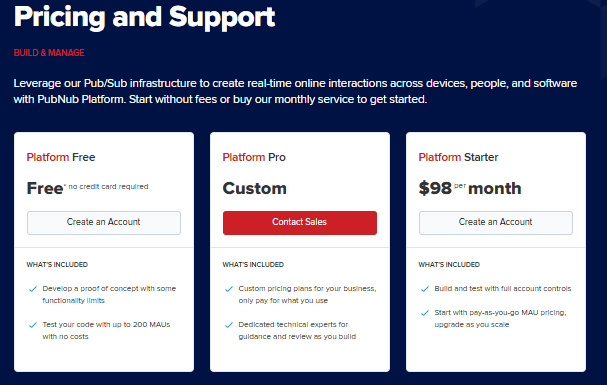607x385 pixels.
Task: Select the Platform Free card title
Action: [x=61, y=157]
